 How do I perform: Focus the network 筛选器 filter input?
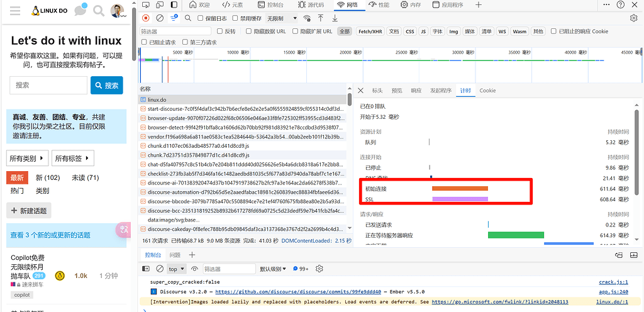175,31
